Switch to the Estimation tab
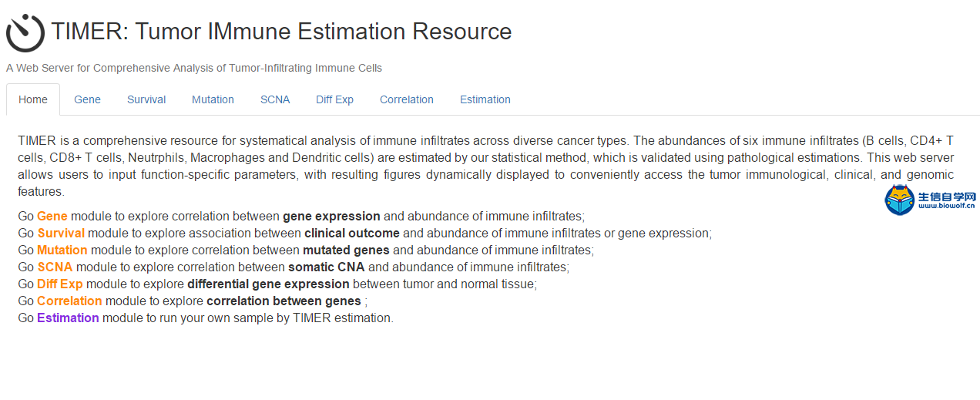This screenshot has width=980, height=400. [x=485, y=99]
